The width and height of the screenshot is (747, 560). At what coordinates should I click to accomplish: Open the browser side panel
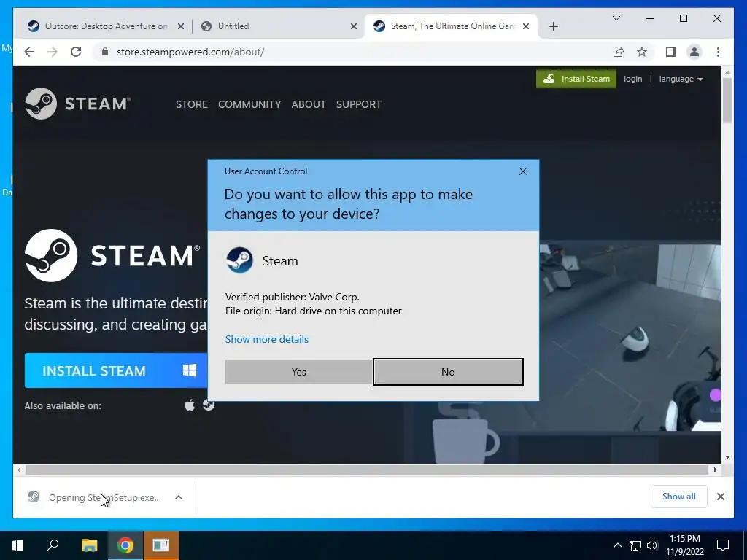671,52
